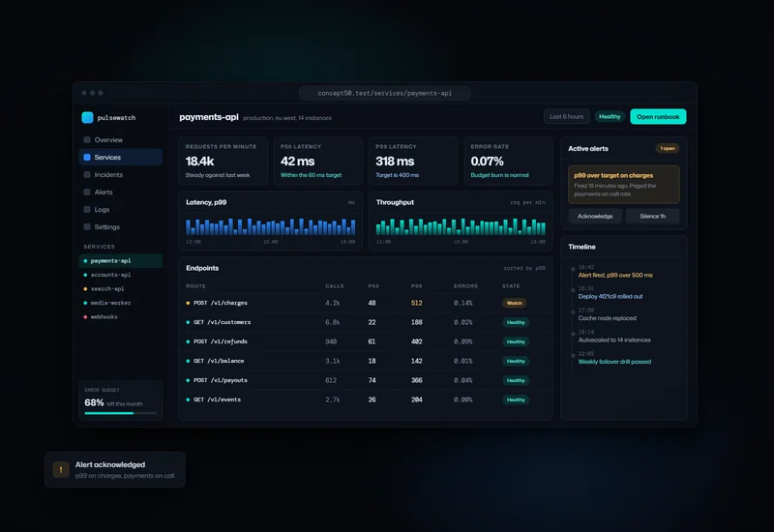Select search-api in the services list
774x532 pixels.
(x=120, y=288)
